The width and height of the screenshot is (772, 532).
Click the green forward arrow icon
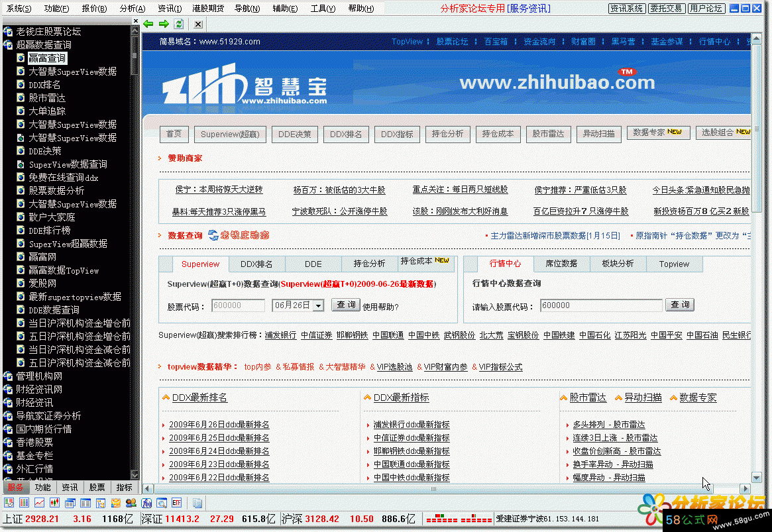(164, 24)
